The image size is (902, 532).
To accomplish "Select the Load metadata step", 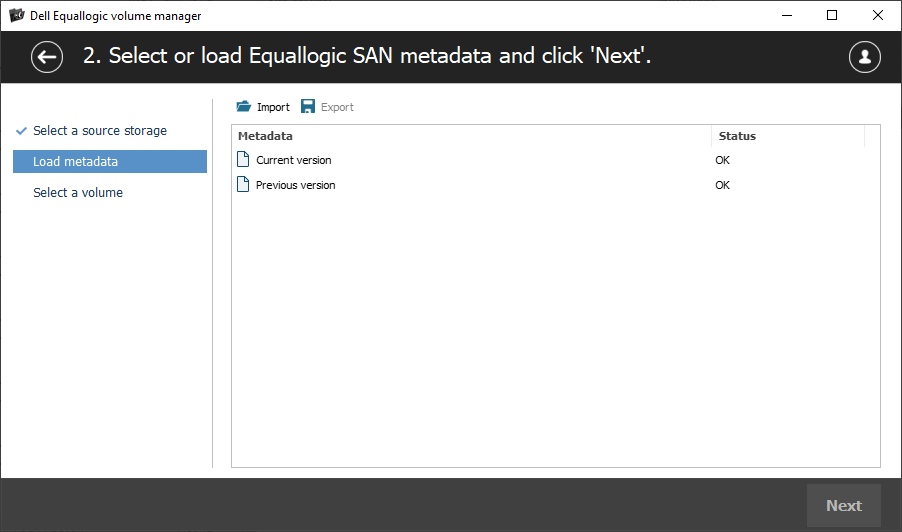I will (110, 162).
